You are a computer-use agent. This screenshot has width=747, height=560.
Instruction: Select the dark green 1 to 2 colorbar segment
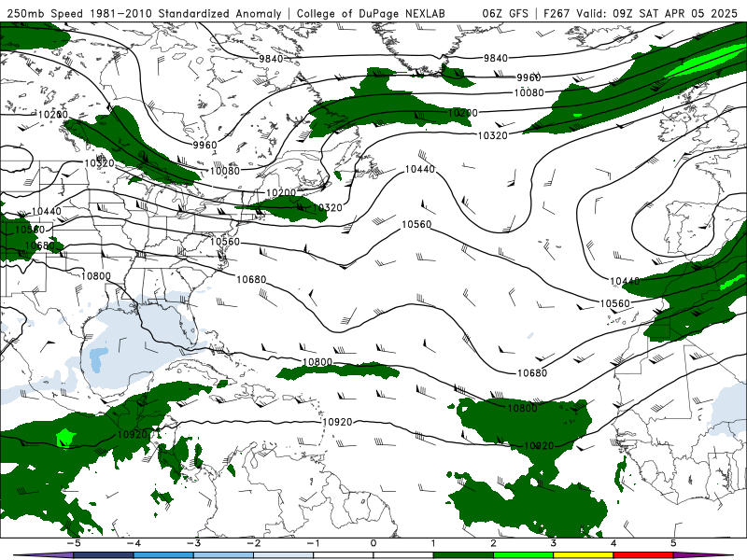point(463,555)
